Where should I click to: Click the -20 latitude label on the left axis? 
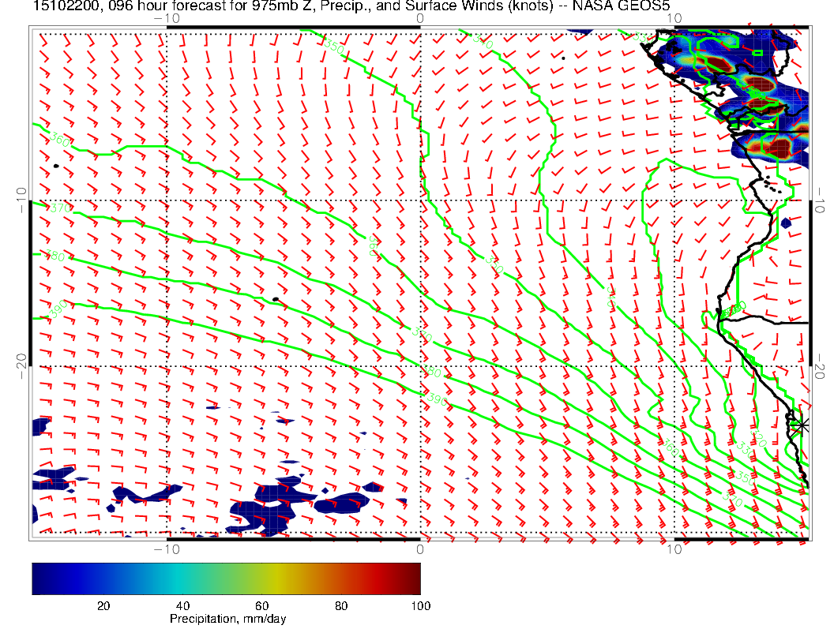(x=21, y=361)
